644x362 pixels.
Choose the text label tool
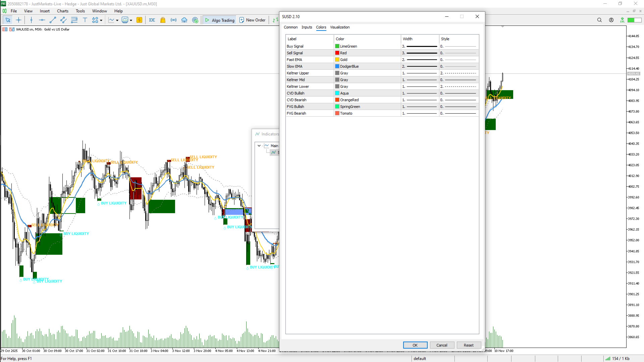point(85,20)
